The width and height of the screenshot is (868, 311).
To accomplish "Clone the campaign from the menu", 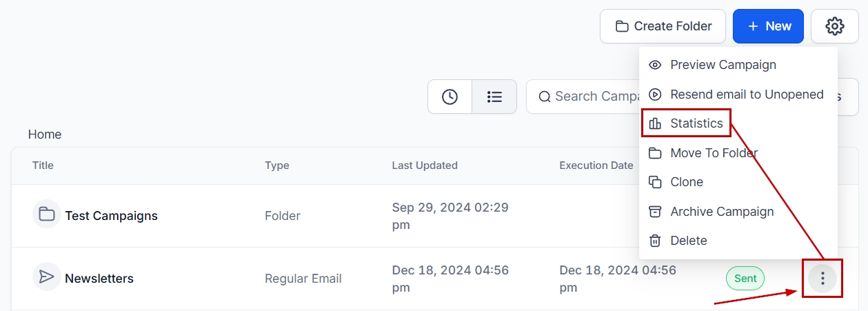I will 686,182.
